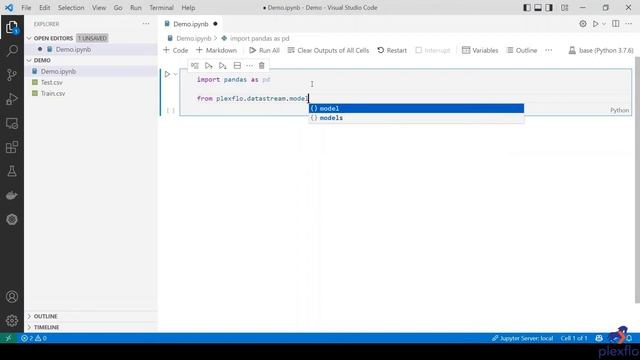Click the errors and warnings status indicator
This screenshot has width=640, height=360.
pos(34,338)
